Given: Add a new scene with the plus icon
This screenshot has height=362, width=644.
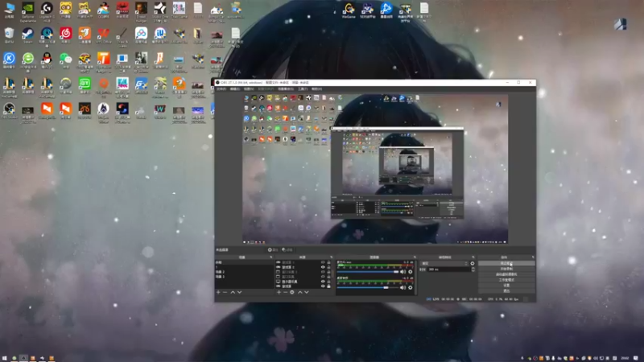Looking at the screenshot, I should coord(218,292).
